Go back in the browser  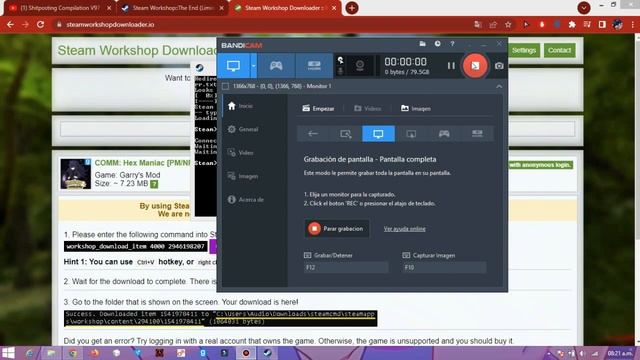[10, 24]
